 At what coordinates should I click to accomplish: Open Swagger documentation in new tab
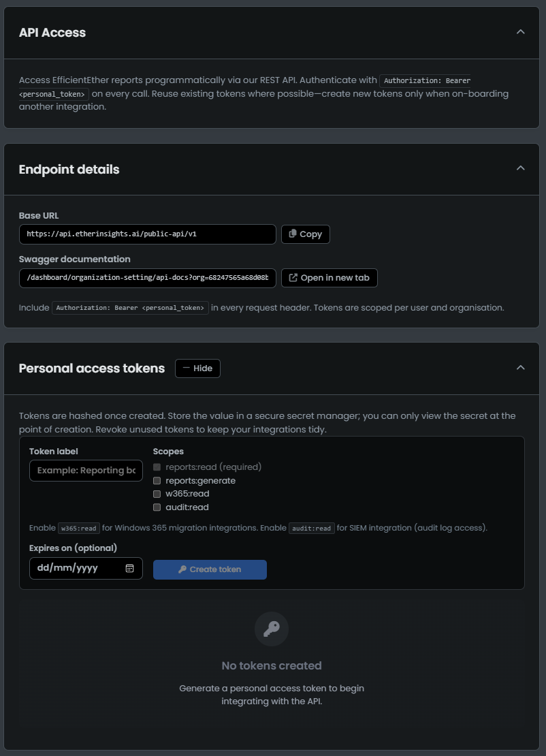tap(329, 278)
